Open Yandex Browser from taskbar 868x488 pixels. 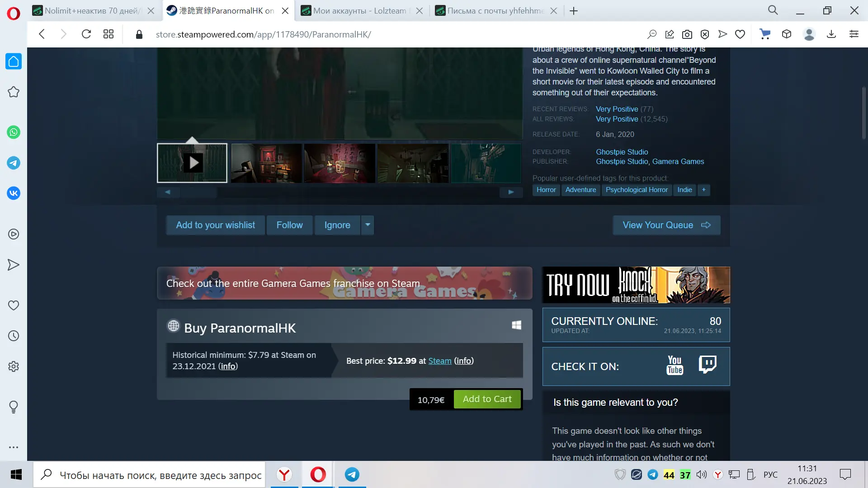point(284,475)
